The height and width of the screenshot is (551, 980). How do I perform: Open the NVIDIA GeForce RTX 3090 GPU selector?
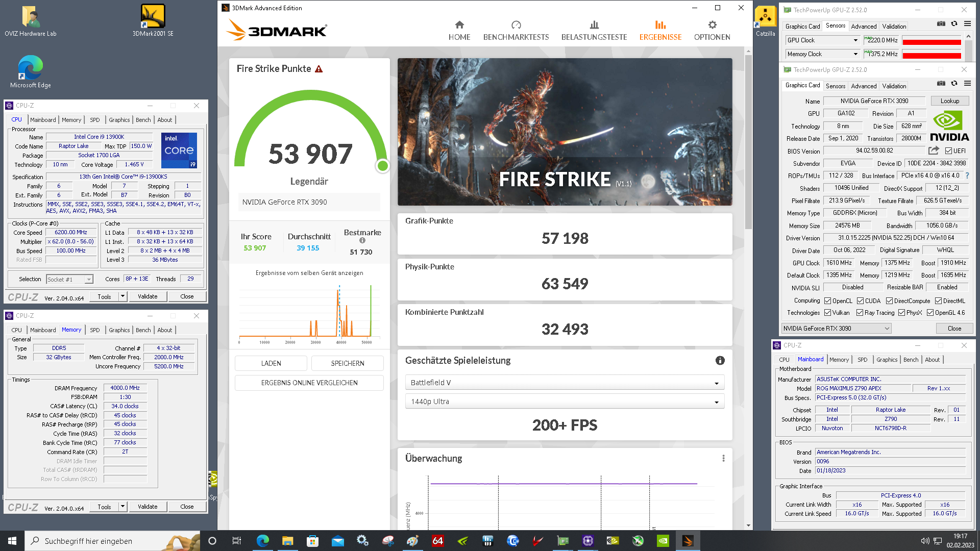pos(836,329)
